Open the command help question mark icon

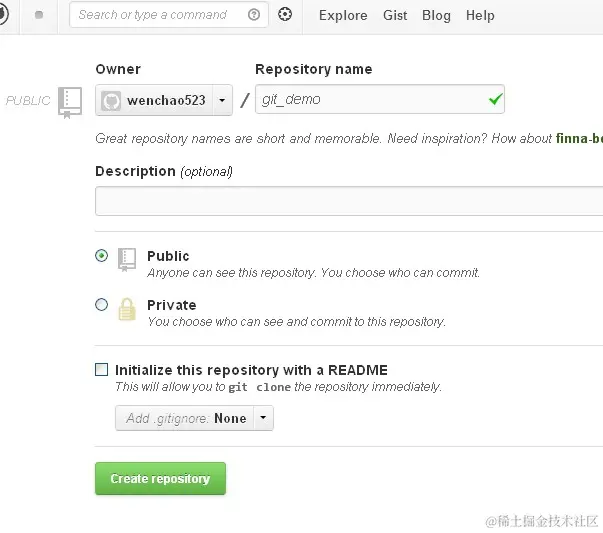(x=254, y=15)
